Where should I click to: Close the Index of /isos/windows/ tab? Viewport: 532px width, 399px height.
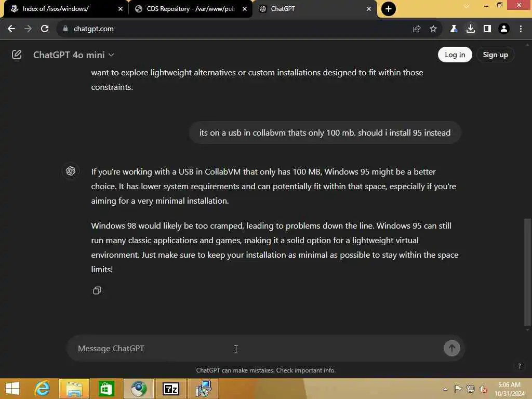pyautogui.click(x=121, y=9)
